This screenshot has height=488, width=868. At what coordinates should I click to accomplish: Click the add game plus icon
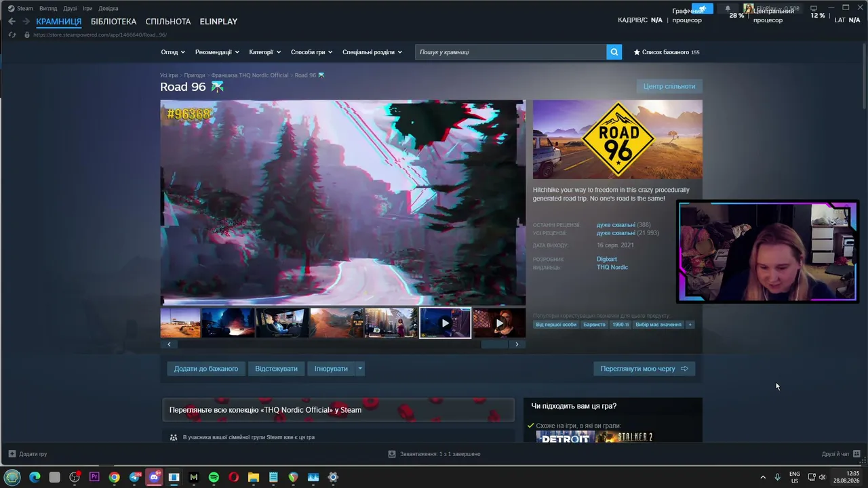pyautogui.click(x=12, y=453)
